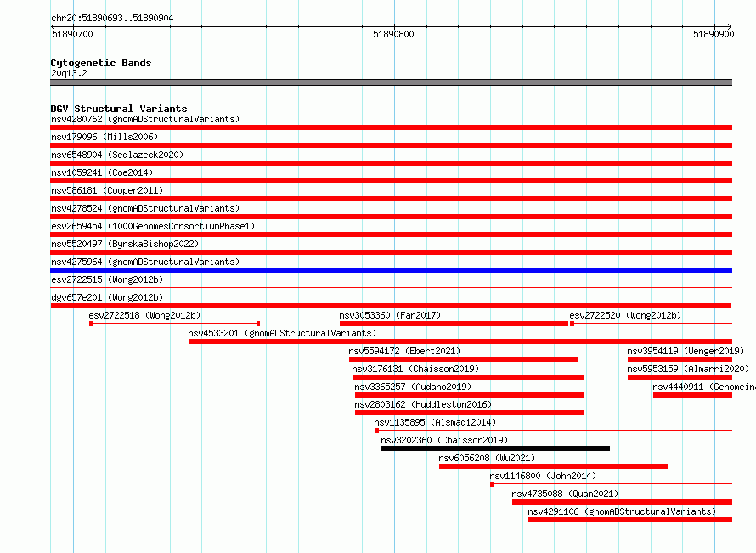This screenshot has width=756, height=553.
Task: Select nsv5594172 (Ebert2021) label
Action: tap(404, 351)
